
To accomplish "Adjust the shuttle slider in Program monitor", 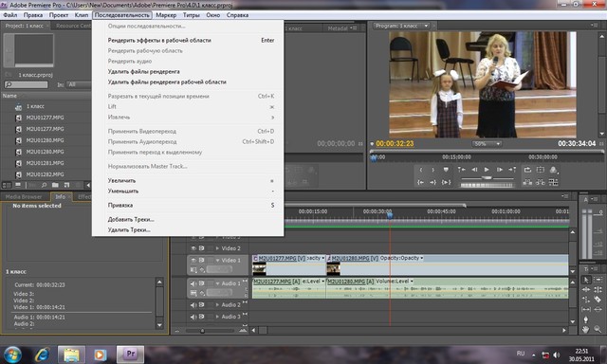I will [x=487, y=178].
